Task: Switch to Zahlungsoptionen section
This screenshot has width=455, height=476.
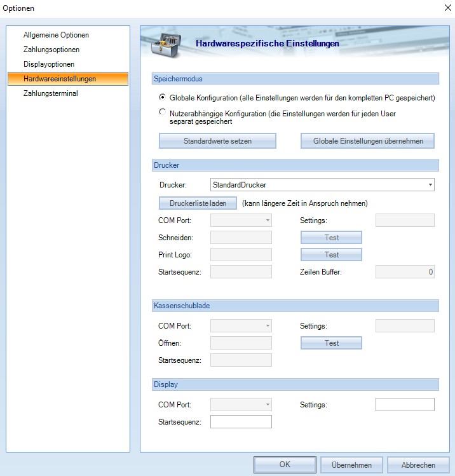Action: coord(51,50)
